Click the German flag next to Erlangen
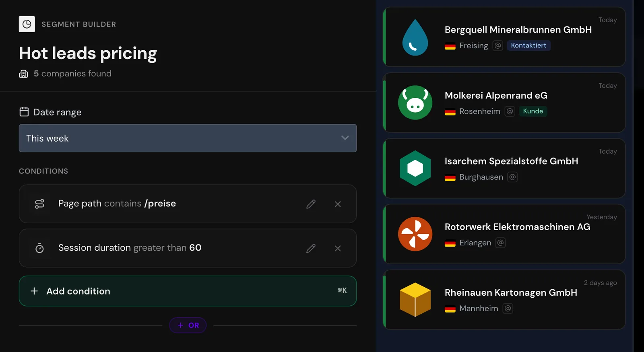Image resolution: width=644 pixels, height=352 pixels. (450, 243)
